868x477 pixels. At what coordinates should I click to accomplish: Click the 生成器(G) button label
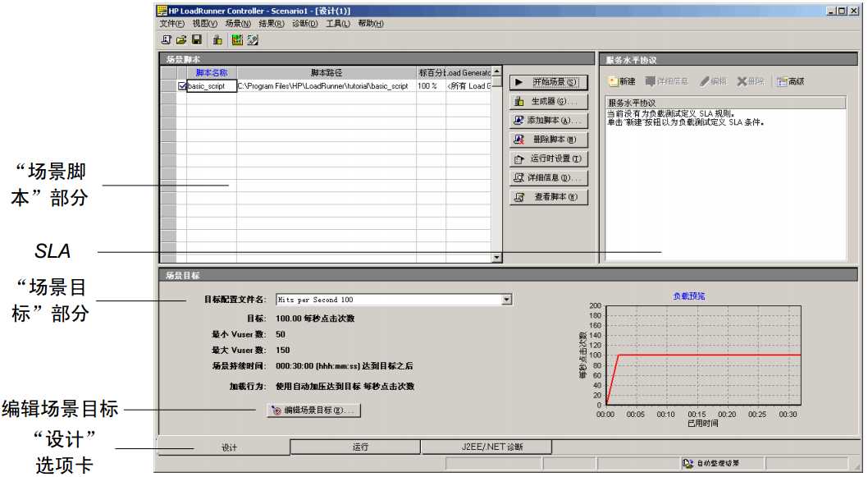[x=554, y=101]
